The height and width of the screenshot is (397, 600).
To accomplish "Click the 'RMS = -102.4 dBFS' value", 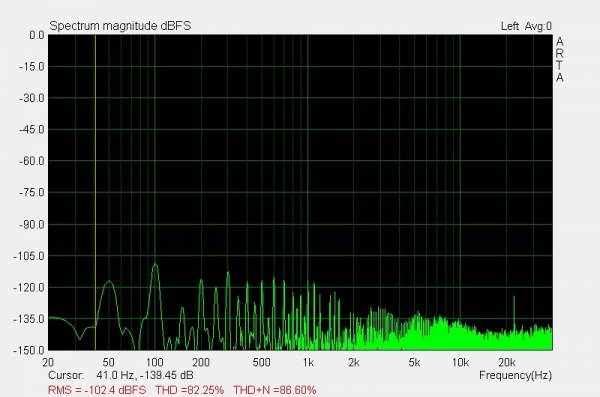I will click(x=97, y=390).
